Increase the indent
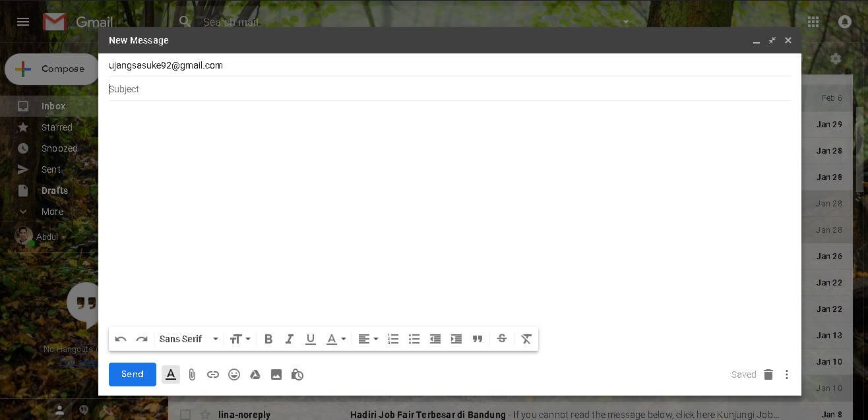This screenshot has height=420, width=868. pyautogui.click(x=456, y=339)
